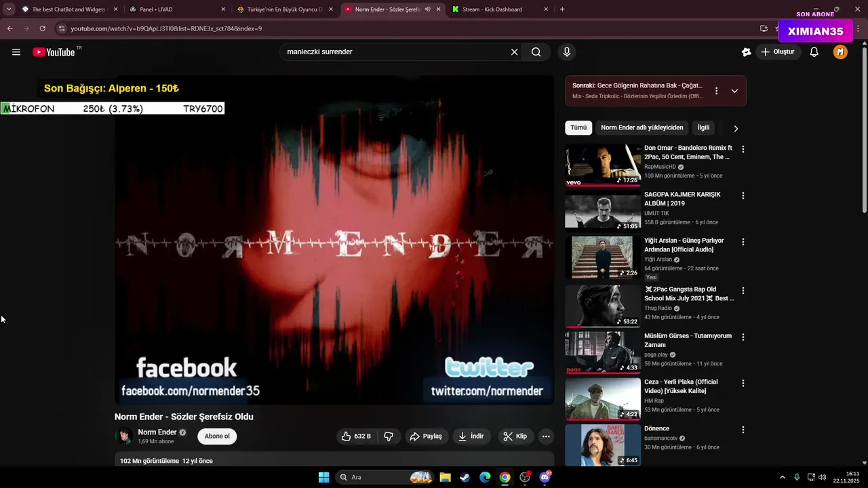Click the browser address bar URL
The width and height of the screenshot is (868, 488).
click(x=166, y=28)
